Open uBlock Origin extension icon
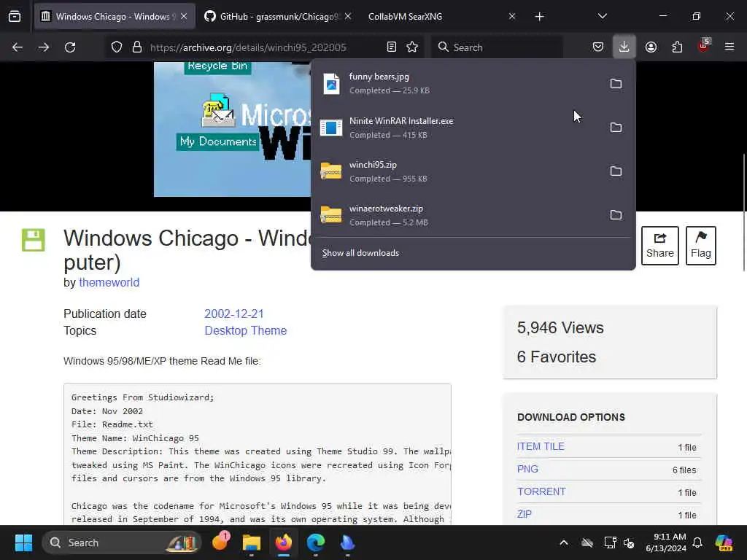The width and height of the screenshot is (747, 560). pyautogui.click(x=704, y=46)
